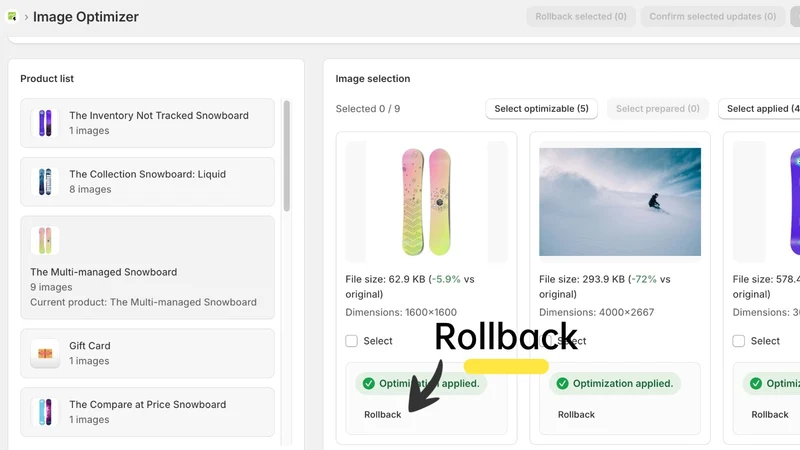Open The Inventory Not Tracked Snowboard product
The height and width of the screenshot is (450, 800).
click(147, 123)
